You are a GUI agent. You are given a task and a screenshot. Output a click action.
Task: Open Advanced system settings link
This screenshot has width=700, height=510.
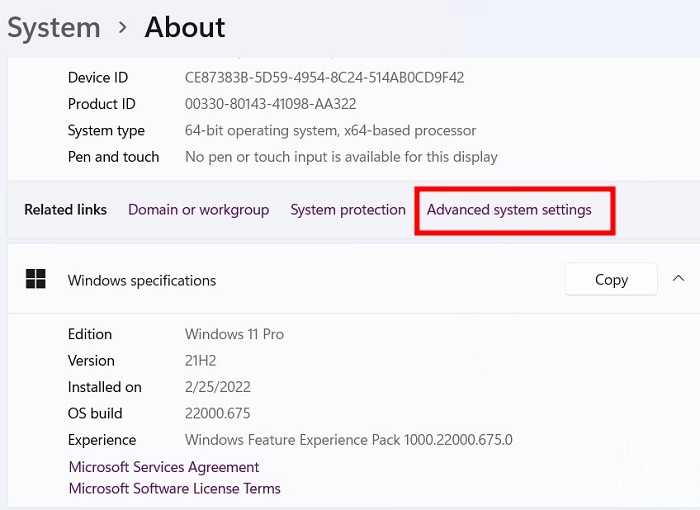pyautogui.click(x=509, y=209)
